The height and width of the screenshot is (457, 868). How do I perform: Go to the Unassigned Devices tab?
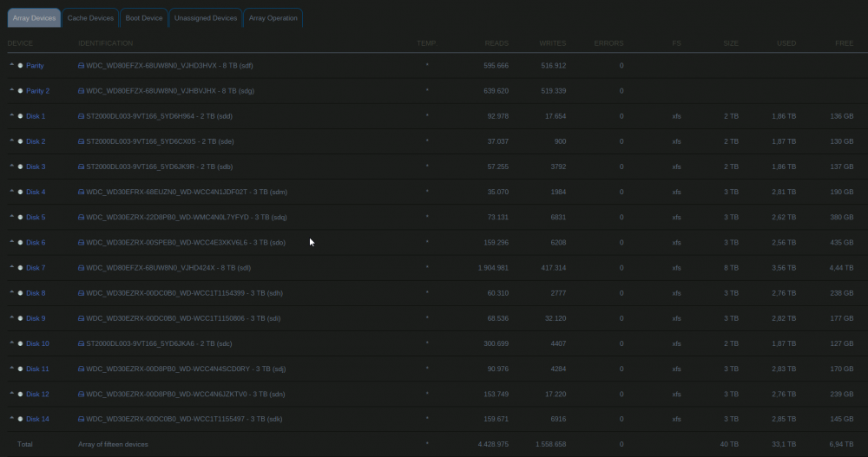coord(206,17)
